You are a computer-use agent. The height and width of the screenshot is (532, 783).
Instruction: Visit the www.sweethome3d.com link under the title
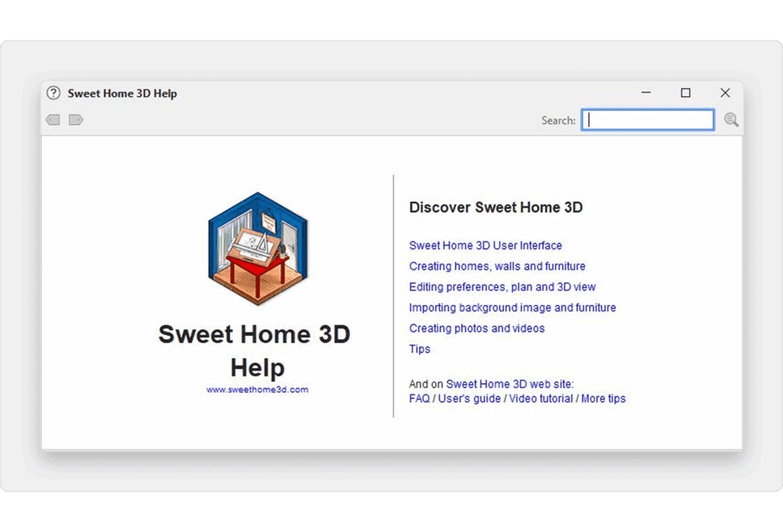[258, 389]
